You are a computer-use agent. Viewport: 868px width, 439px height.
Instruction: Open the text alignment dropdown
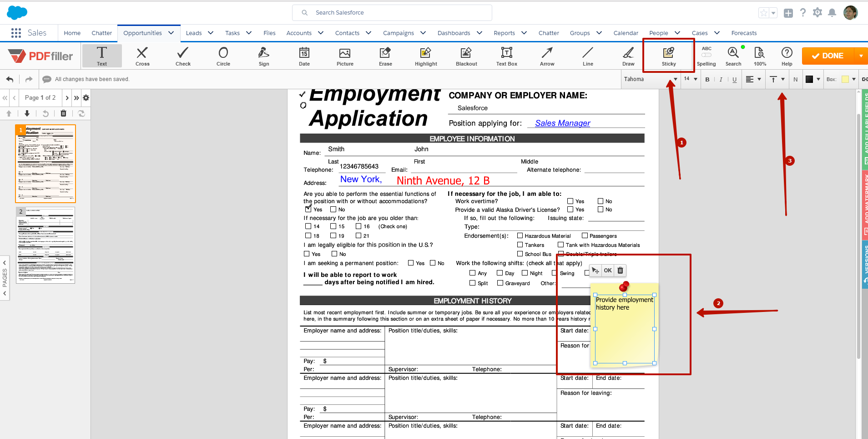[753, 79]
